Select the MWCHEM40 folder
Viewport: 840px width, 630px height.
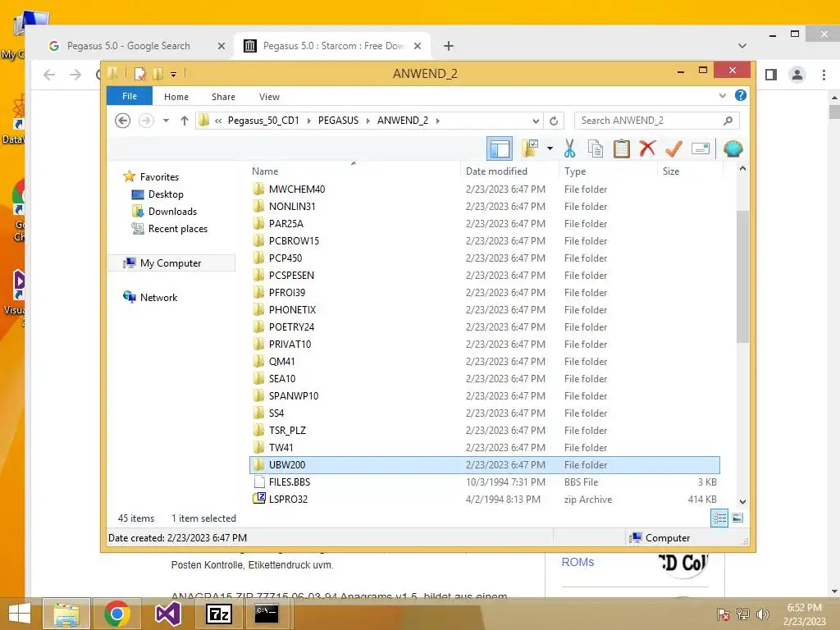297,189
